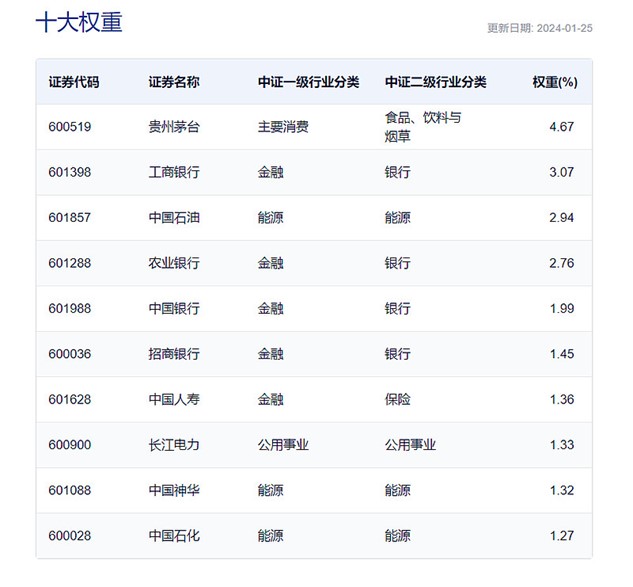
Task: Select the name 中国神华
Action: click(174, 491)
